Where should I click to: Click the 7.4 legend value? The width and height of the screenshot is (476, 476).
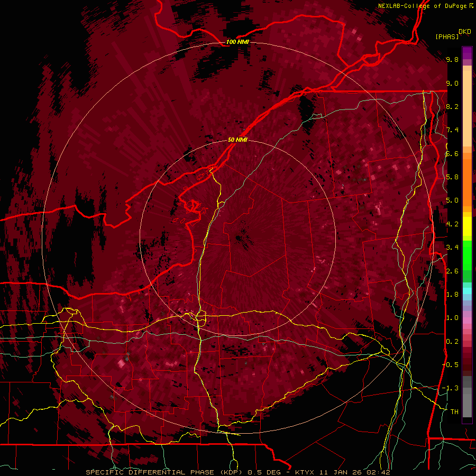(452, 130)
